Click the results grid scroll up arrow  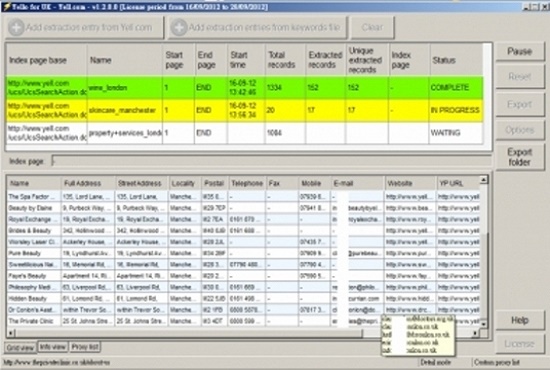(x=484, y=180)
